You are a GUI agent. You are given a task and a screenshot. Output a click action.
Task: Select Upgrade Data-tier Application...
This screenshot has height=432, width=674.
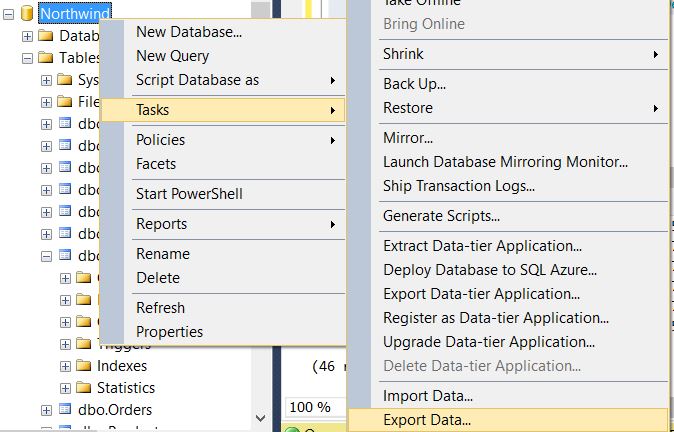coord(508,342)
